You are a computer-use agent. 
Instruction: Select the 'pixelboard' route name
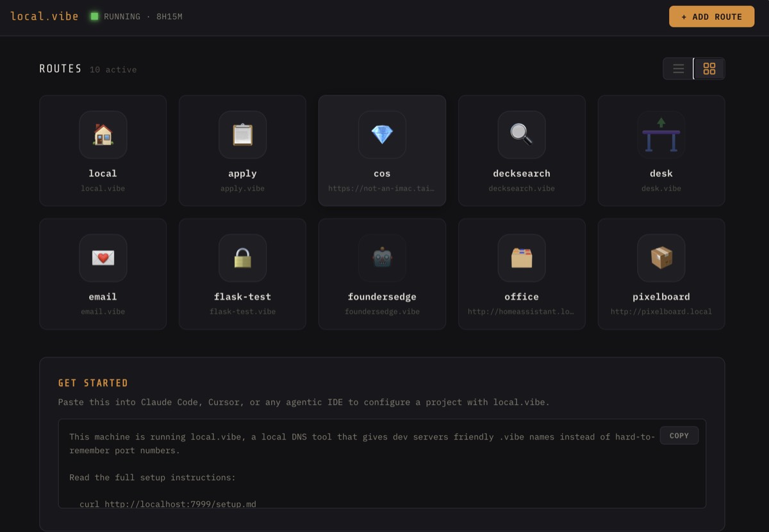click(x=661, y=296)
